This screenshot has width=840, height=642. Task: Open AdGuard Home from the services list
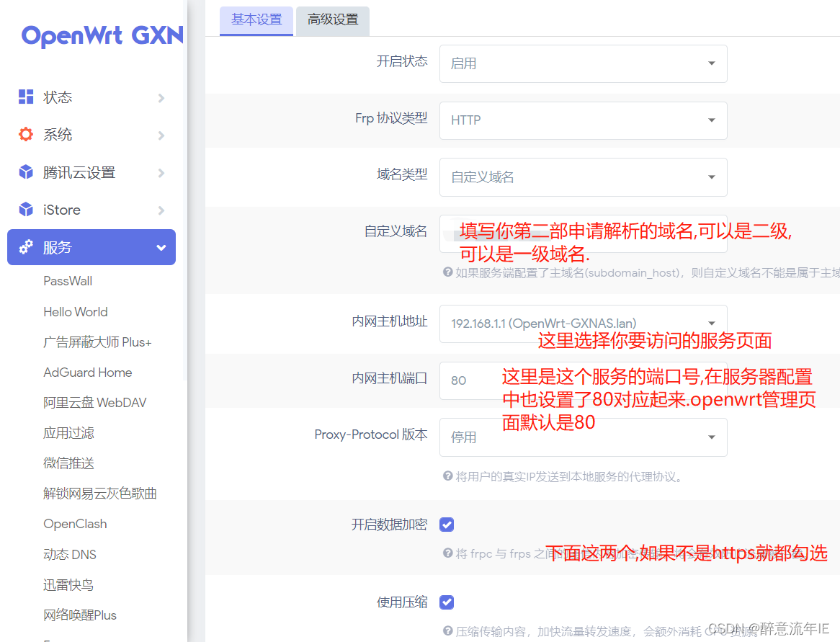pos(88,372)
